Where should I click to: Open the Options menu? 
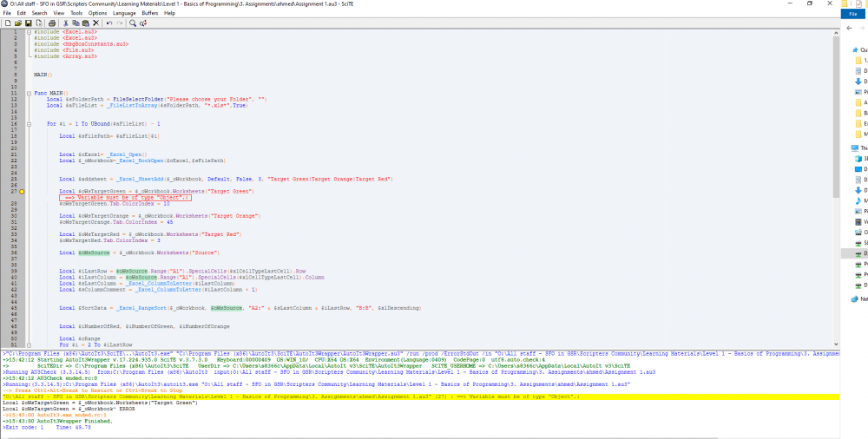pos(97,13)
